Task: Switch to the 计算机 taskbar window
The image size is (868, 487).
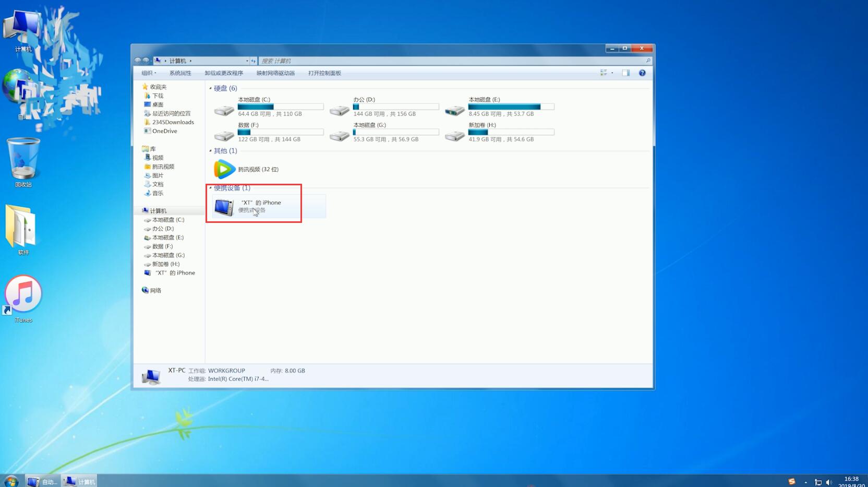Action: click(79, 481)
